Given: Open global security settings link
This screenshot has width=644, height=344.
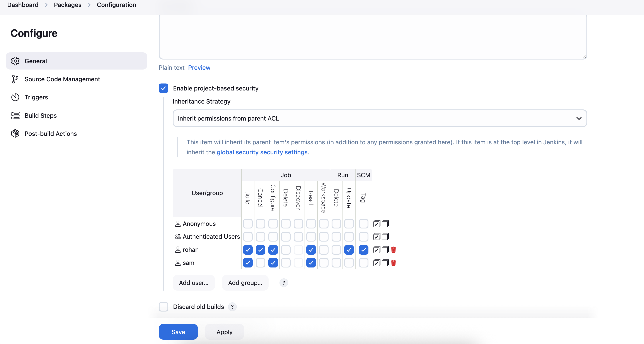Looking at the screenshot, I should point(262,152).
